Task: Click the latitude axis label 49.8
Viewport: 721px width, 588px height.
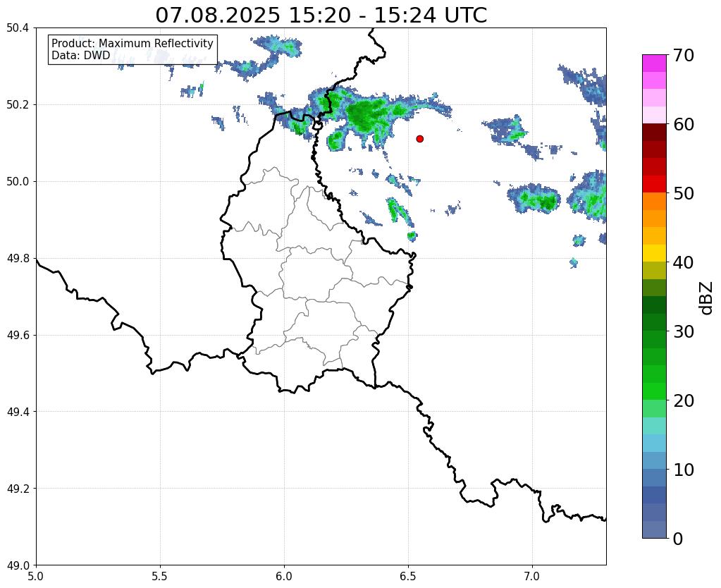Action: (x=18, y=259)
